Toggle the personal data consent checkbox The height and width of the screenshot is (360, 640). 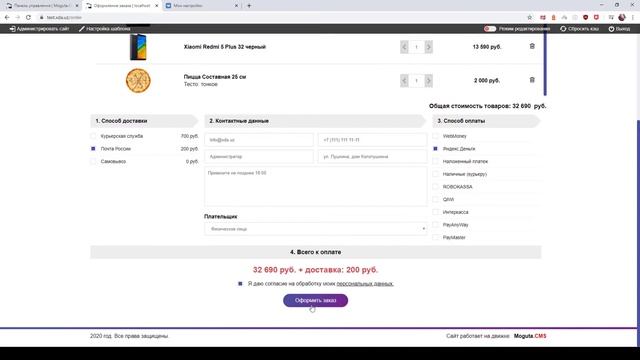point(240,283)
